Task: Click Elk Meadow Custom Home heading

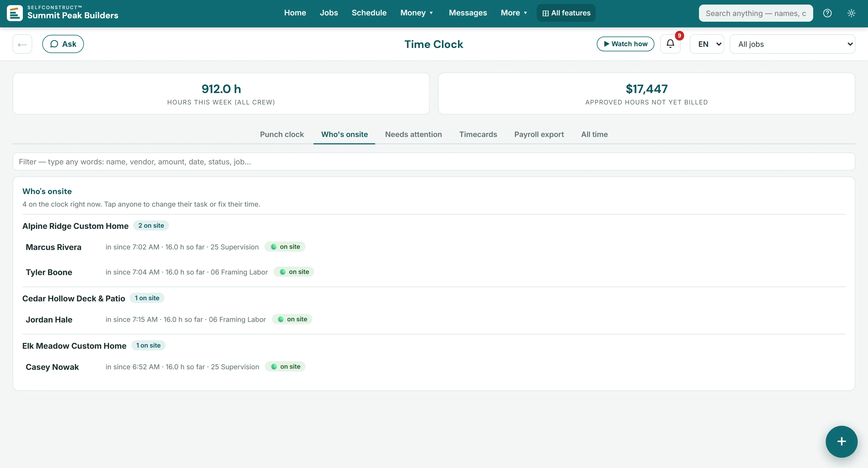Action: coord(75,346)
